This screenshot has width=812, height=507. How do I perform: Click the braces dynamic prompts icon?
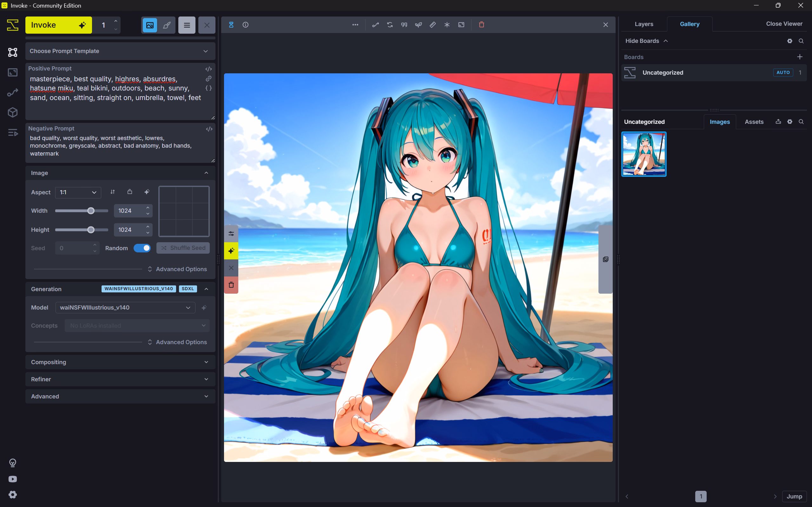pyautogui.click(x=208, y=88)
